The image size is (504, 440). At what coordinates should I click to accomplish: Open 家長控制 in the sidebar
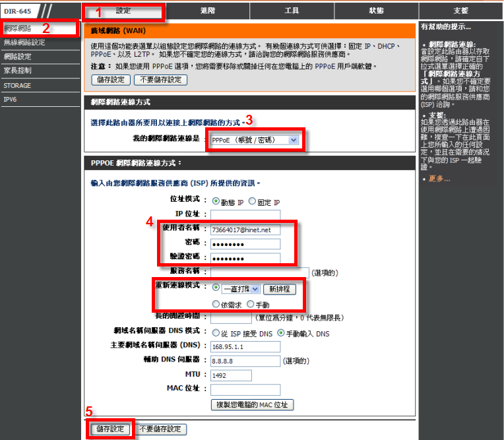pyautogui.click(x=17, y=71)
